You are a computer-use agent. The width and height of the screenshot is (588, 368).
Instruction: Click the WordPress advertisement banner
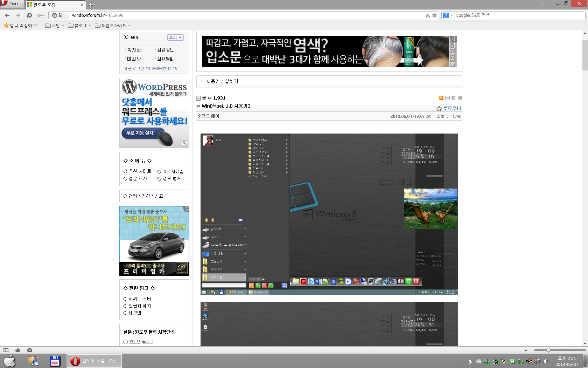coord(154,113)
